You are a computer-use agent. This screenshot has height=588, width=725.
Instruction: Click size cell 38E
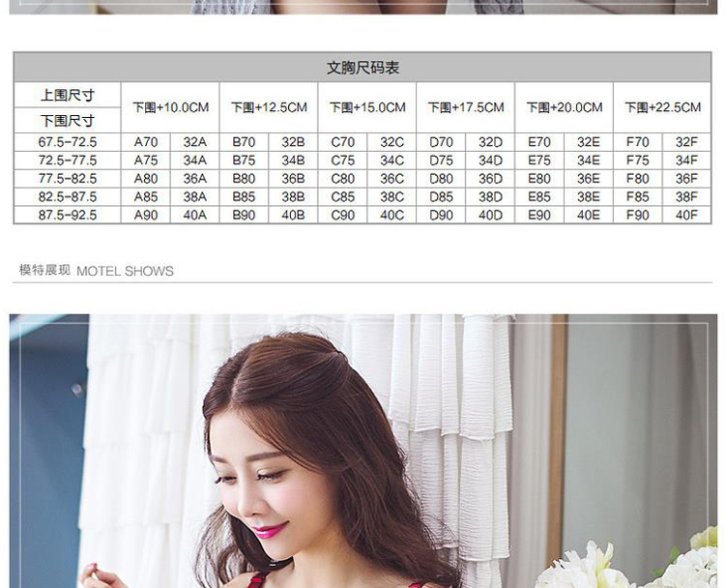(589, 197)
